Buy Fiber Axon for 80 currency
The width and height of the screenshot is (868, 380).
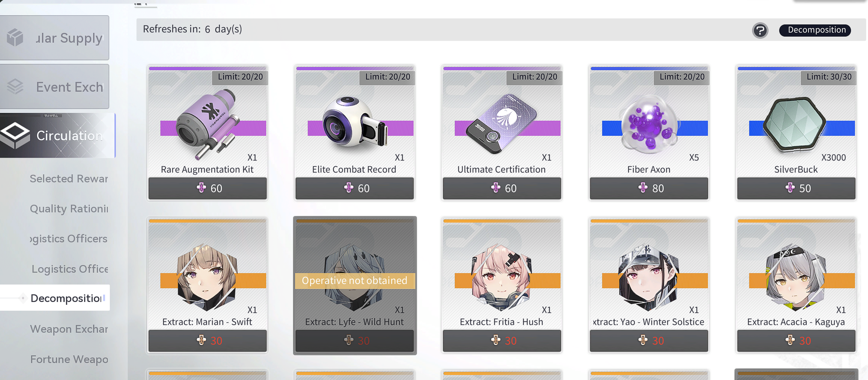click(649, 188)
